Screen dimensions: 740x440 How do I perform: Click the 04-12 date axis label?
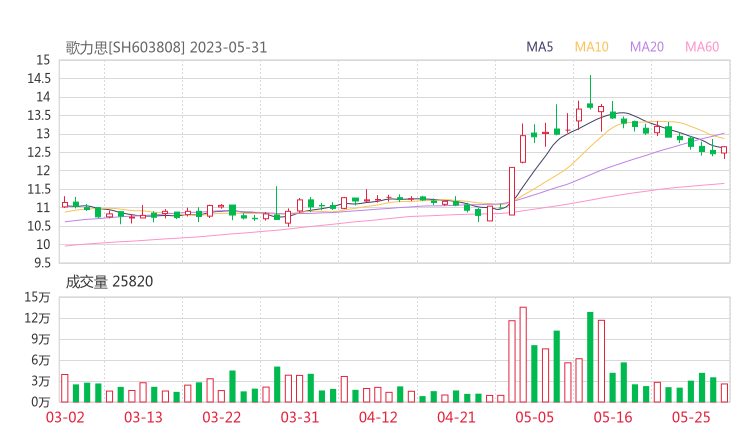[x=378, y=417]
